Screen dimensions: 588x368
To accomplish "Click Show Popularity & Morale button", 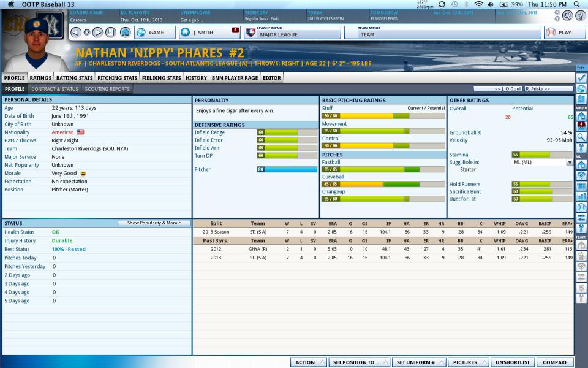I will pyautogui.click(x=154, y=223).
